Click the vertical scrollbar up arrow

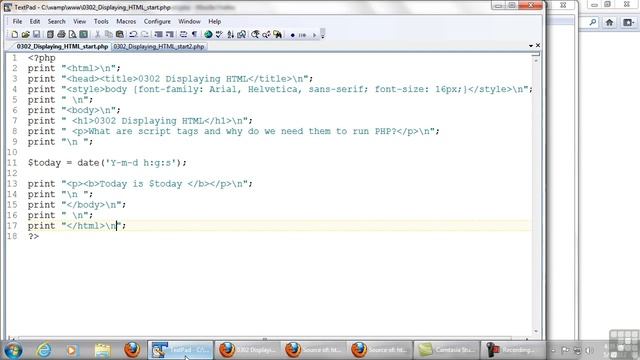[x=536, y=60]
